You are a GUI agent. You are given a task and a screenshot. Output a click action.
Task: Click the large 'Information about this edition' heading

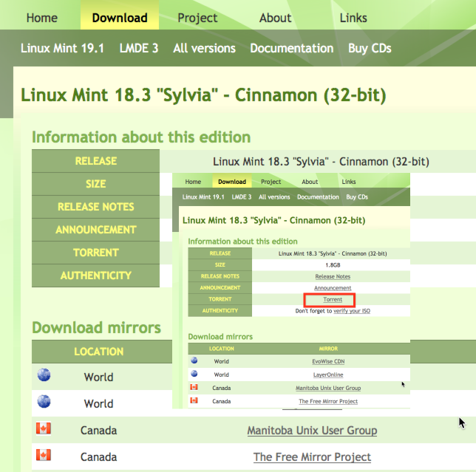pyautogui.click(x=141, y=137)
